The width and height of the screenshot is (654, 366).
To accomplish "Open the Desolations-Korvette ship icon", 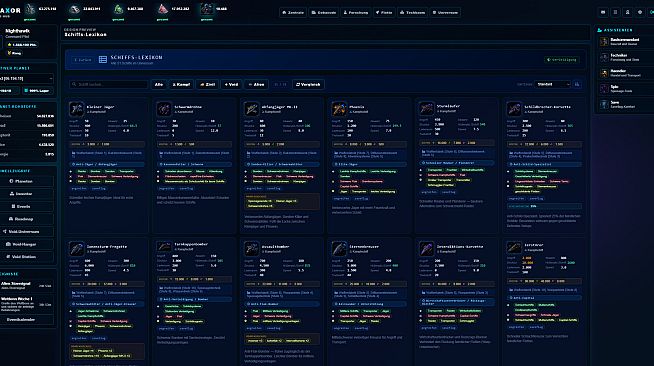I will [x=426, y=249].
